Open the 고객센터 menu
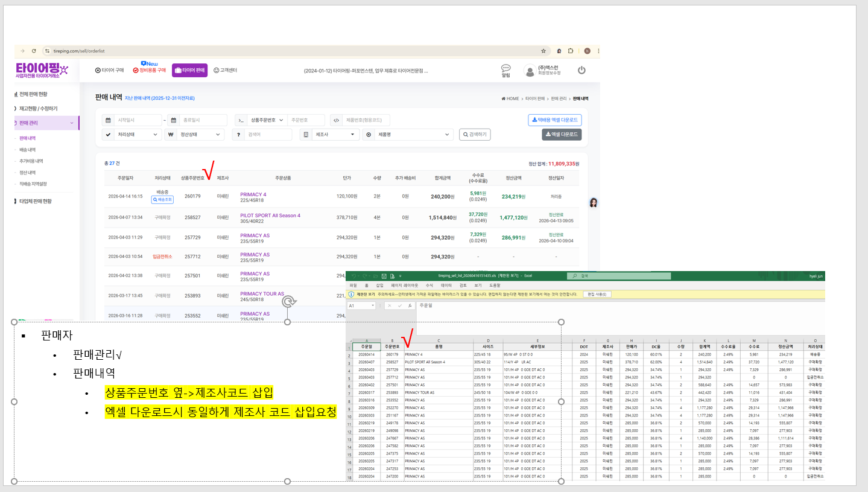This screenshot has width=868, height=492. tap(225, 71)
